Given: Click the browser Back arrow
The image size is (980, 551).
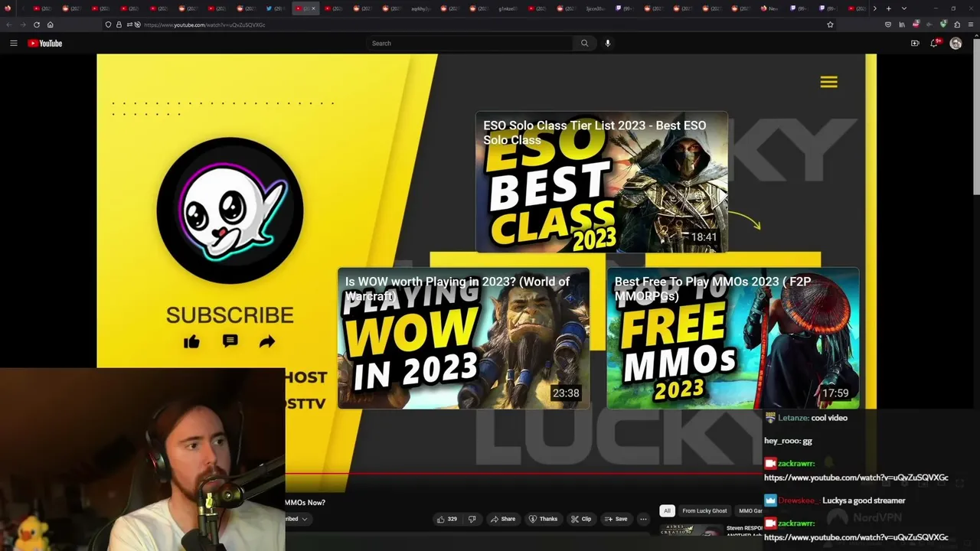Looking at the screenshot, I should pyautogui.click(x=8, y=24).
